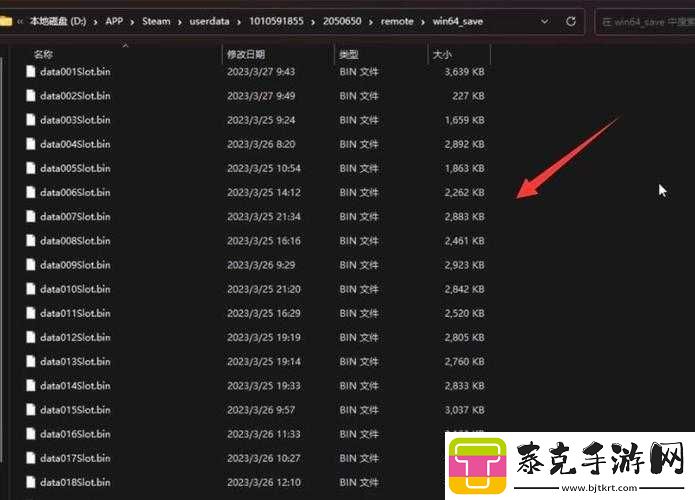Viewport: 695px width, 500px height.
Task: Click the size value 3,037 KB
Action: point(465,410)
